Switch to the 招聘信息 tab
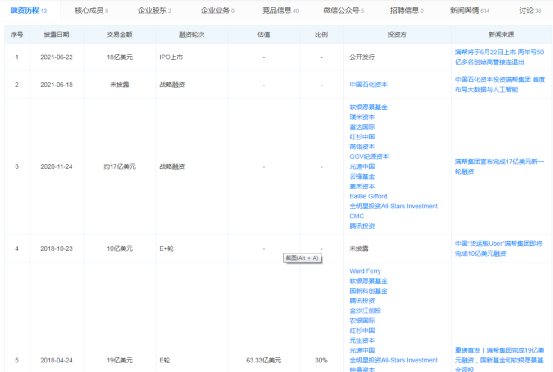 click(407, 11)
